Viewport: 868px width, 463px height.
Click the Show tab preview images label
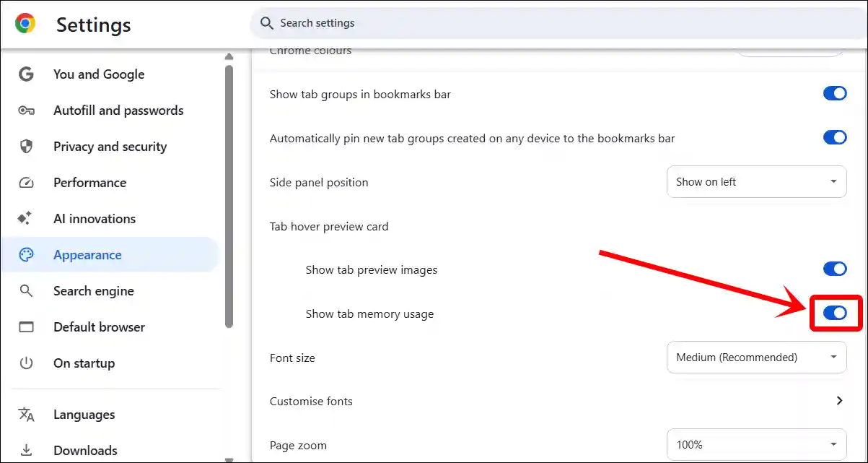(x=372, y=269)
